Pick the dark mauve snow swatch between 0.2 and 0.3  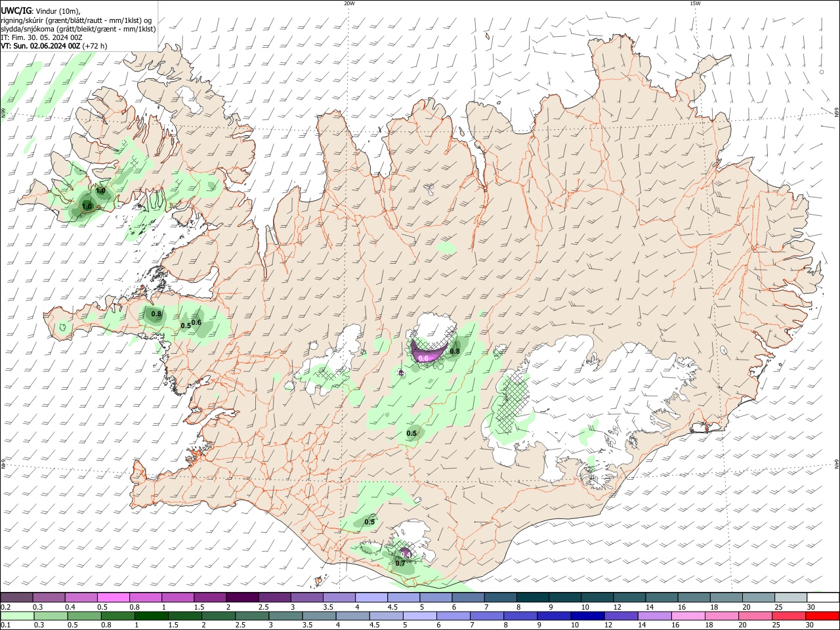click(x=16, y=597)
